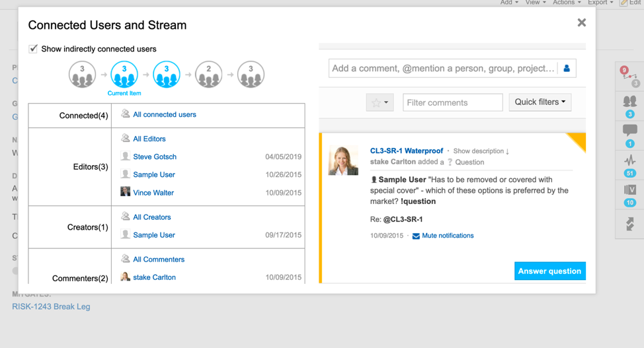Expand Show description on the comment
644x348 pixels.
[481, 151]
